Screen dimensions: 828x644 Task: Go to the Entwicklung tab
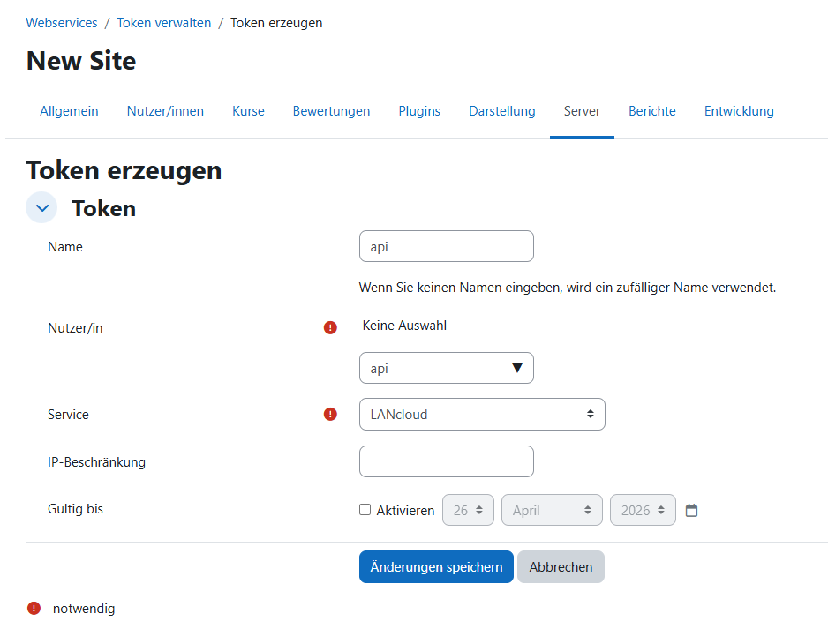coord(739,111)
